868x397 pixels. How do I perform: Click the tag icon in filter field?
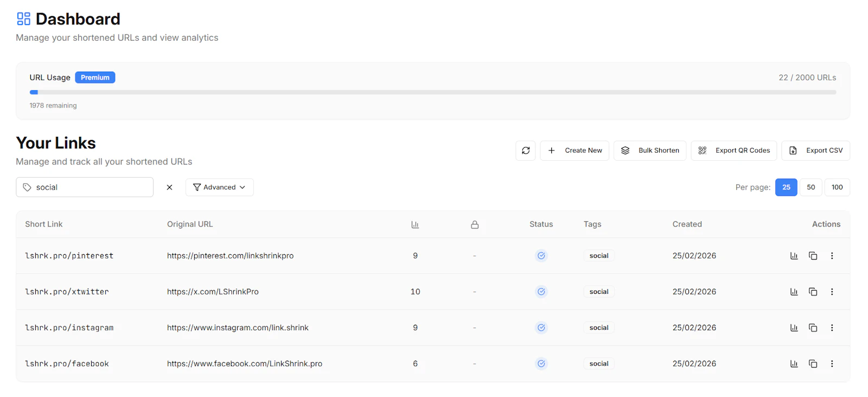tap(27, 187)
